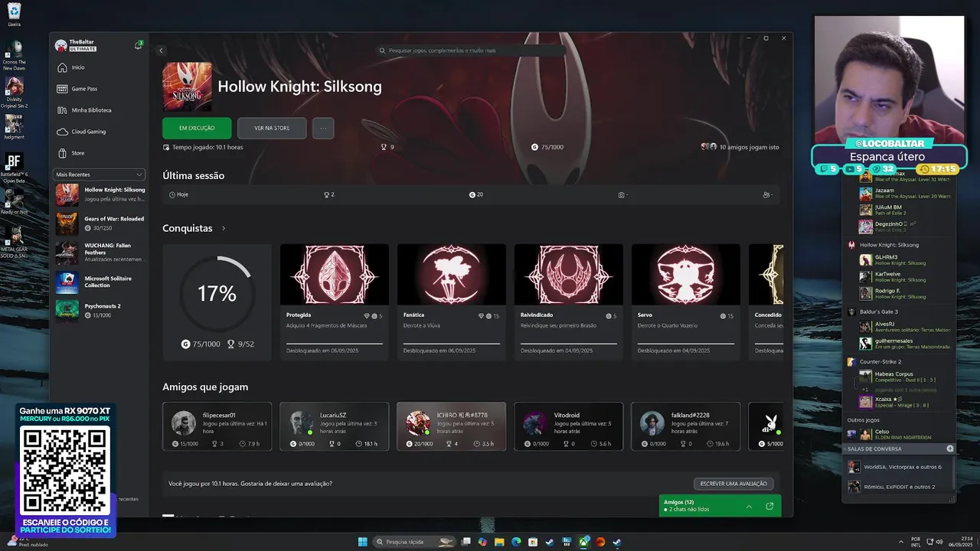This screenshot has width=980, height=551.
Task: Open the Xbox app taskbar icon
Action: click(x=583, y=542)
